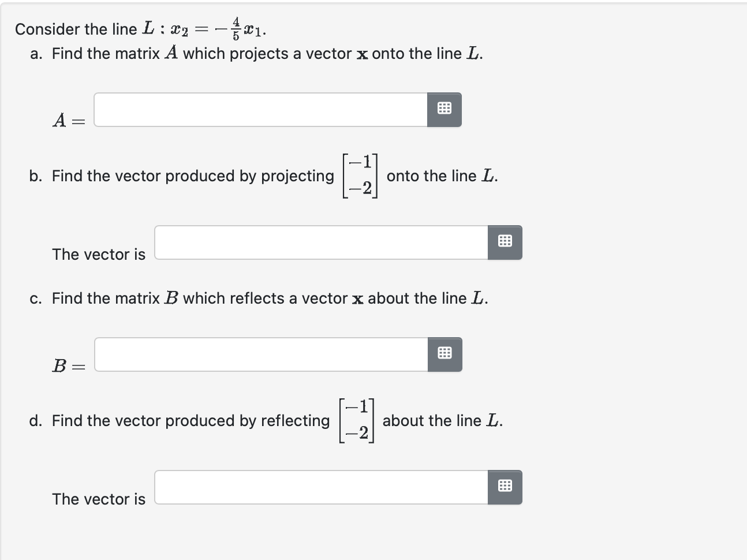Click the grid icon next to the reflection vector box

tap(505, 487)
